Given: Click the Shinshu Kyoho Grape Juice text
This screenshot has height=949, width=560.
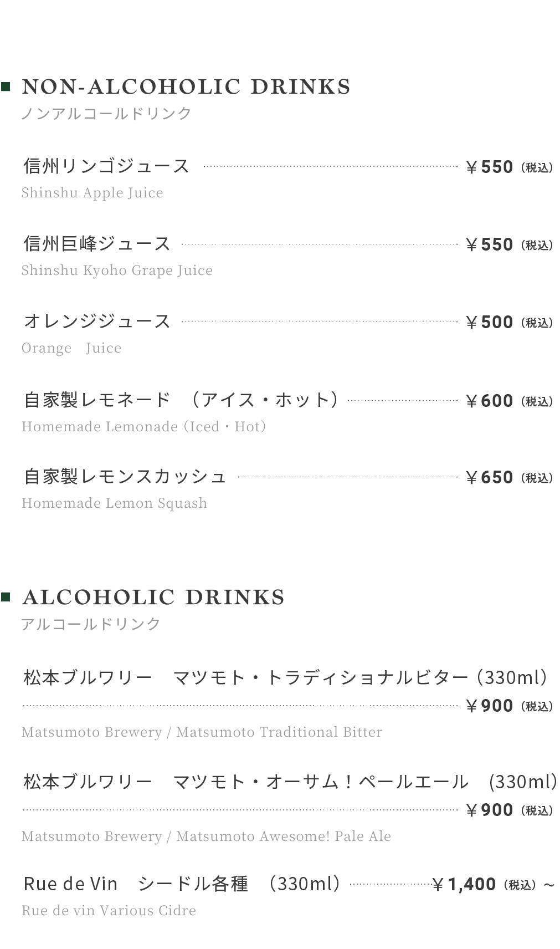Looking at the screenshot, I should coord(117,271).
